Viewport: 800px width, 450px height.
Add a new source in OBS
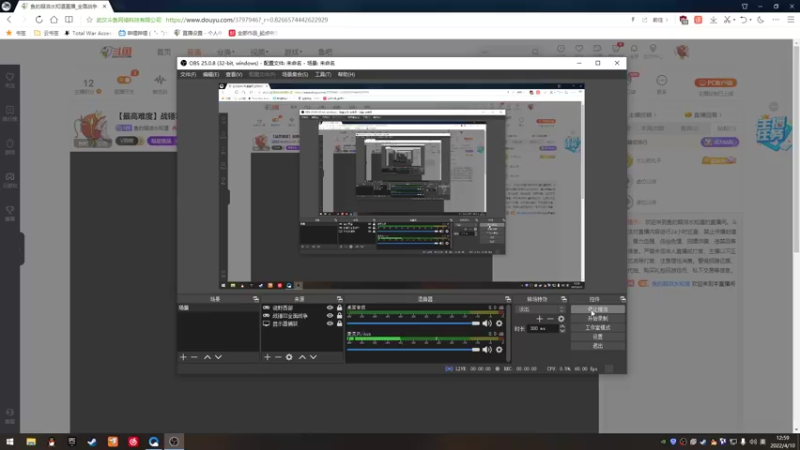click(267, 357)
